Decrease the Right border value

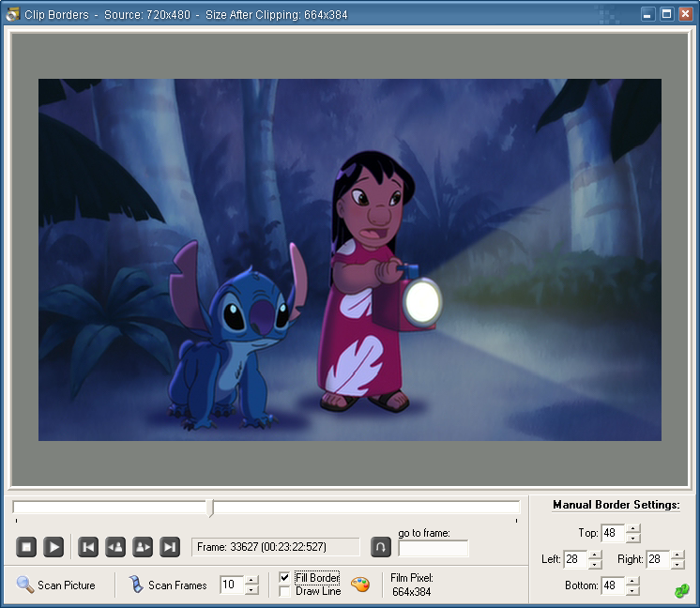677,564
